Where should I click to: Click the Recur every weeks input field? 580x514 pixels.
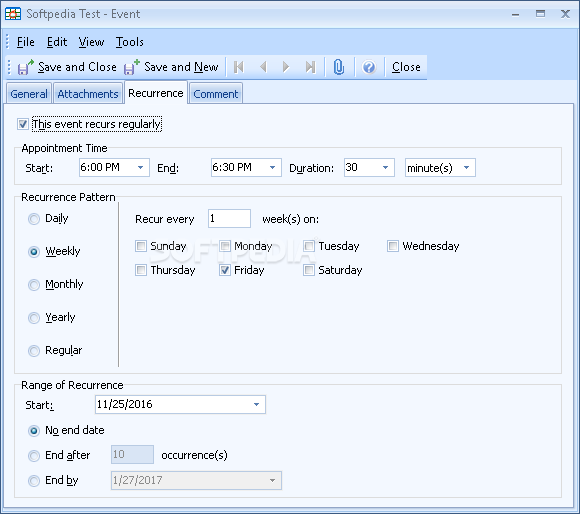229,219
